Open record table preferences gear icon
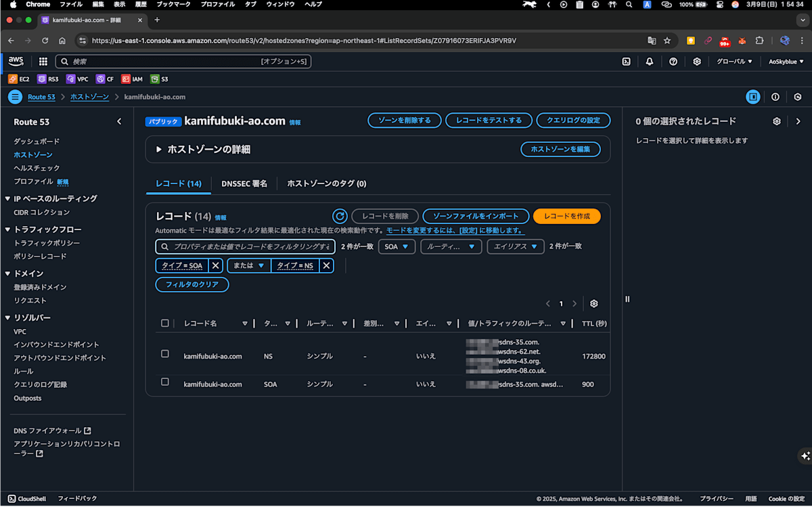The height and width of the screenshot is (507, 812). (593, 303)
